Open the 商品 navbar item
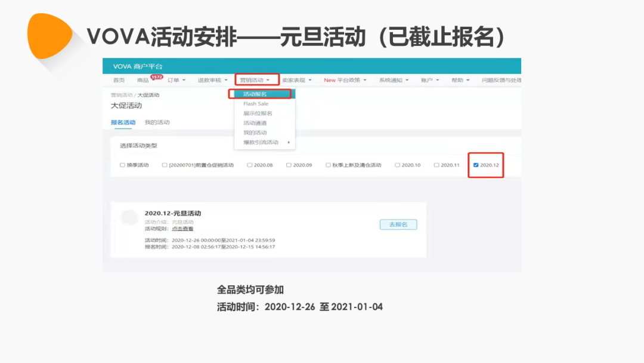The height and width of the screenshot is (363, 644). pyautogui.click(x=143, y=80)
